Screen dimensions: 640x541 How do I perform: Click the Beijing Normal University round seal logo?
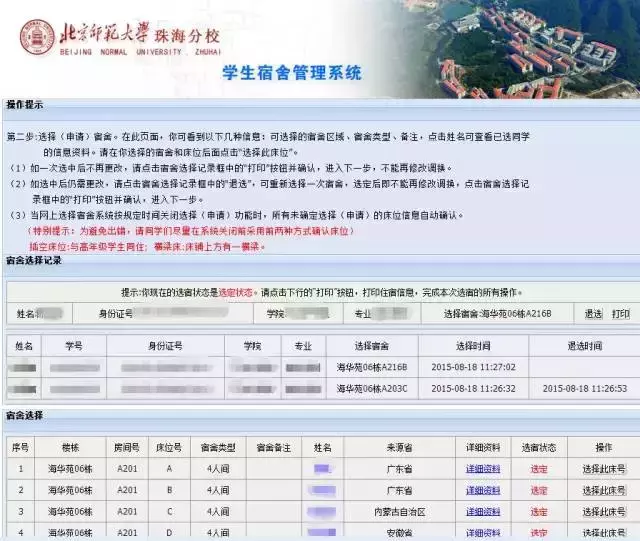coord(38,37)
